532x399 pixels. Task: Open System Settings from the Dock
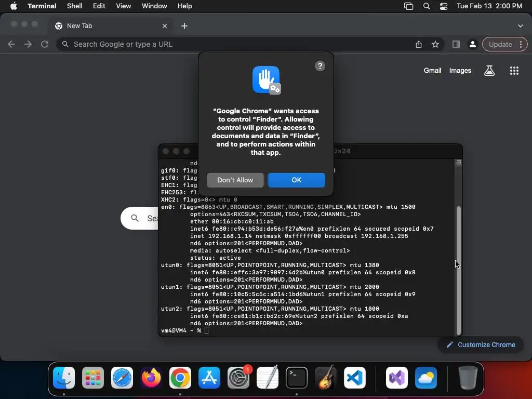(238, 378)
